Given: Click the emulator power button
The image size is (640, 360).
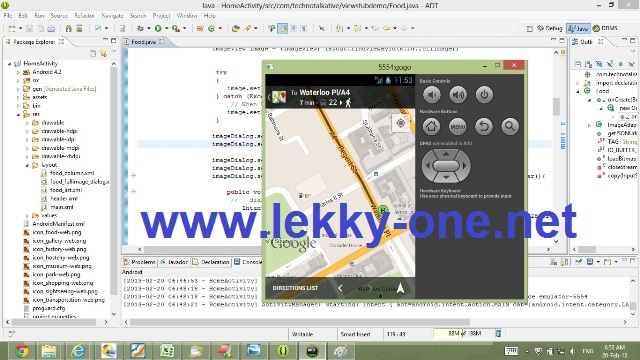Looking at the screenshot, I should [484, 95].
